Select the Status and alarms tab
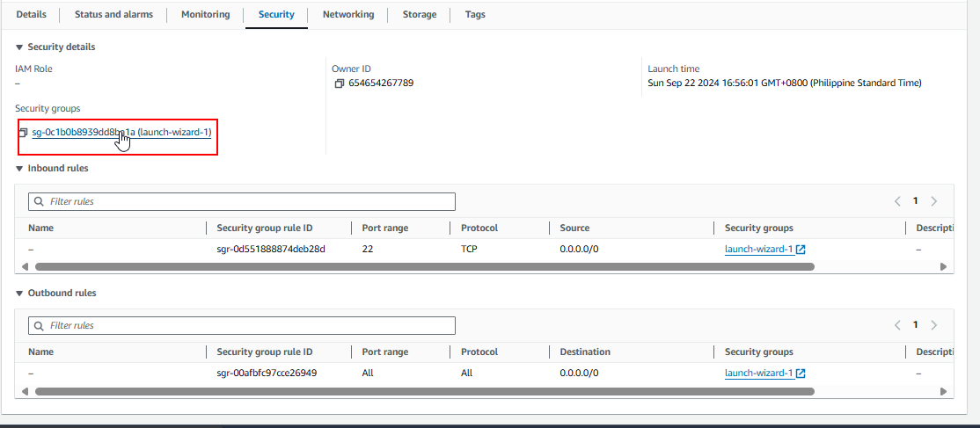 (113, 15)
